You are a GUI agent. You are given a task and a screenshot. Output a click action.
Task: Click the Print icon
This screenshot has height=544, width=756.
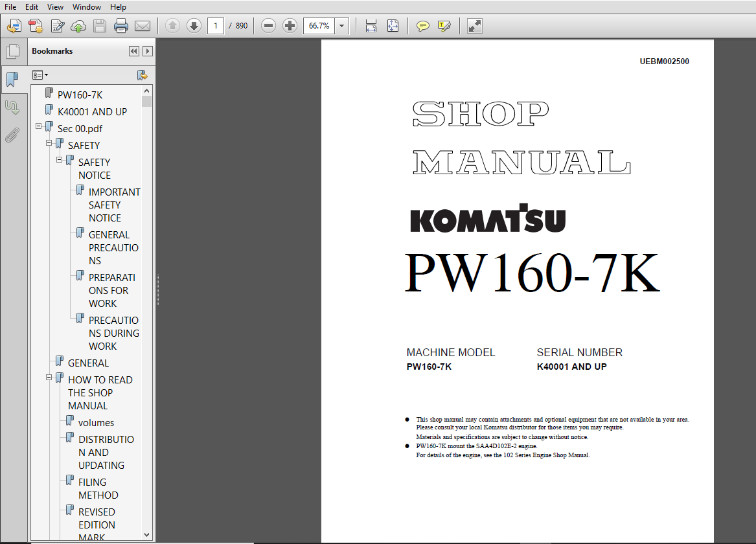coord(121,25)
